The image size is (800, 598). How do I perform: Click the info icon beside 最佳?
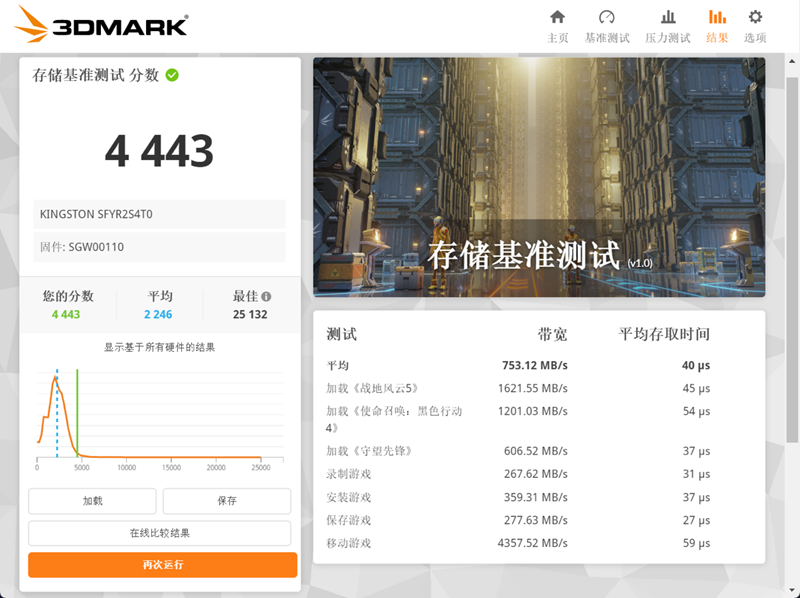[x=266, y=296]
